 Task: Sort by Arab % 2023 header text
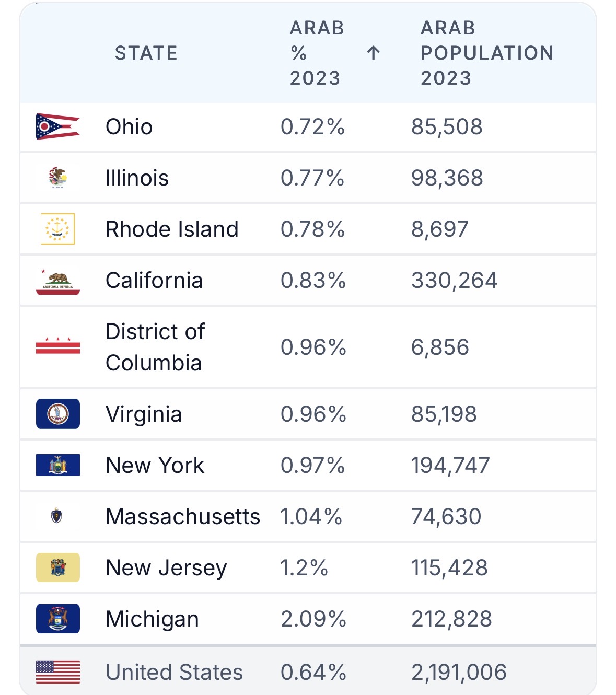tap(317, 53)
